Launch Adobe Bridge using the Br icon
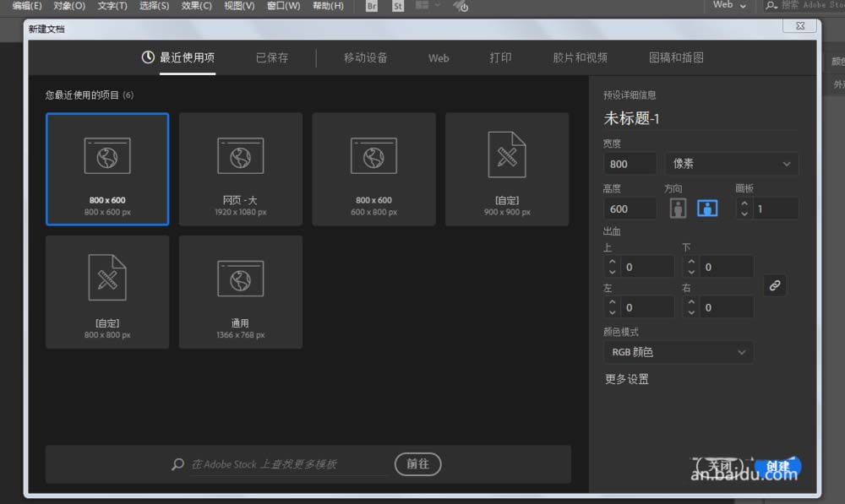 (370, 6)
